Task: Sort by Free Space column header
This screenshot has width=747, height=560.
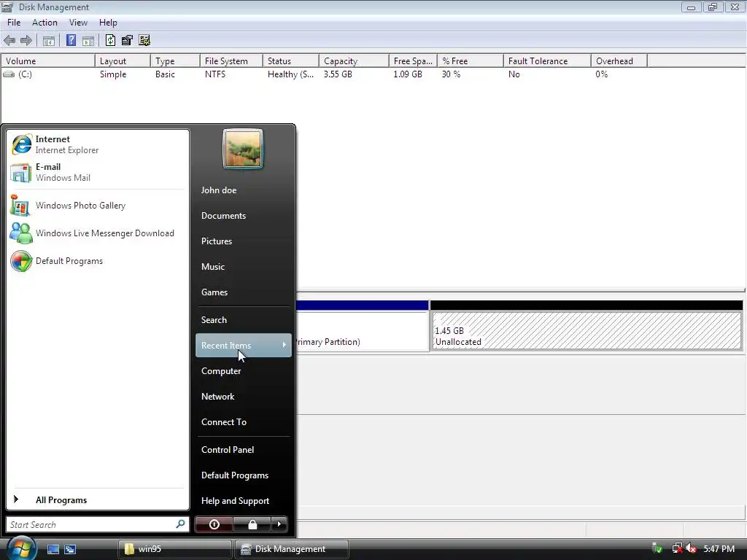Action: click(413, 61)
